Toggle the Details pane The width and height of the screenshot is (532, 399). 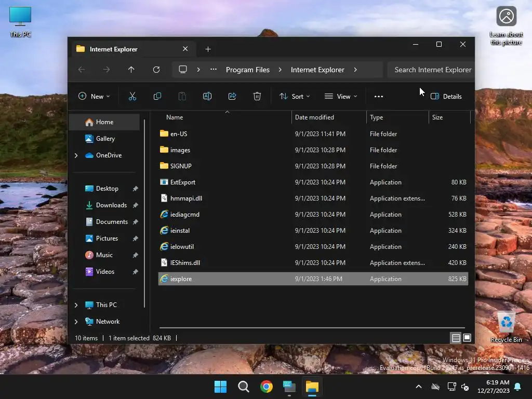446,96
